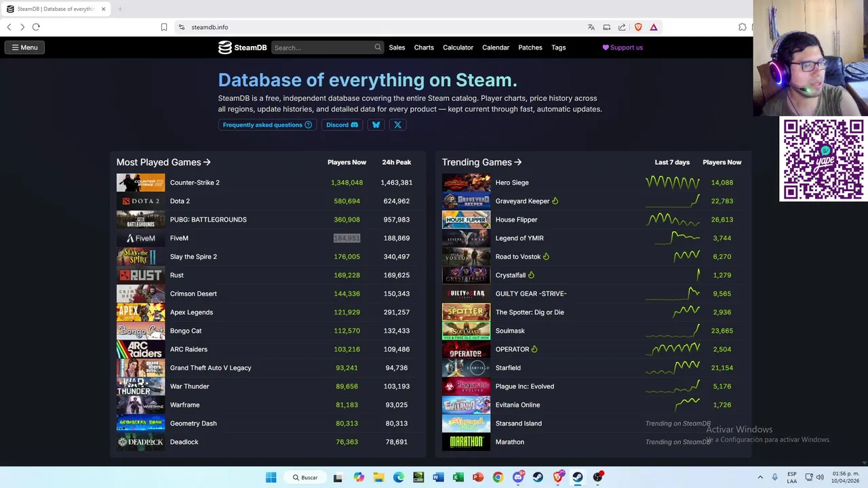Click the search magnifier icon in SteamDB search box
This screenshot has width=868, height=488.
(378, 47)
